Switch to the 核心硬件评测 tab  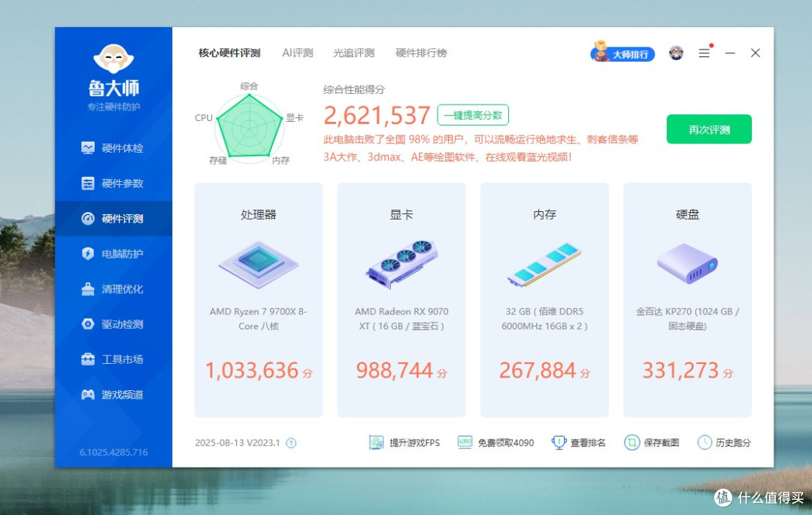229,53
